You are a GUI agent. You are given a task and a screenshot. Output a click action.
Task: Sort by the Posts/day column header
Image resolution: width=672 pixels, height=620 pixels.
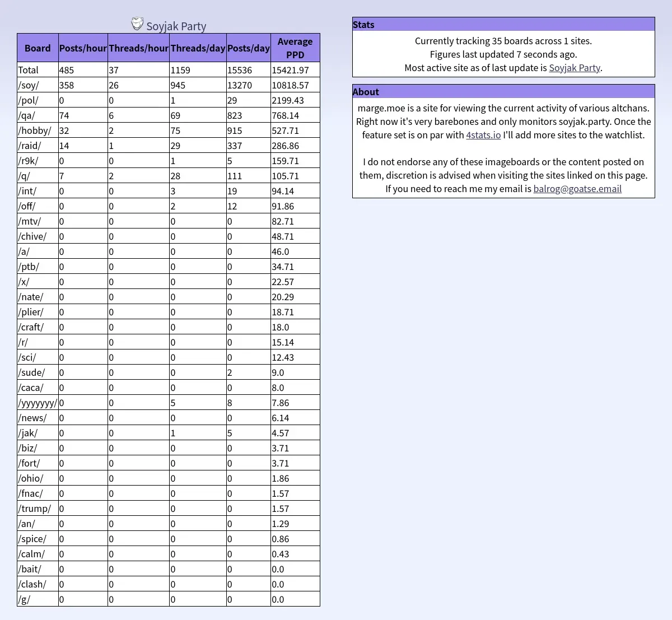pyautogui.click(x=248, y=48)
